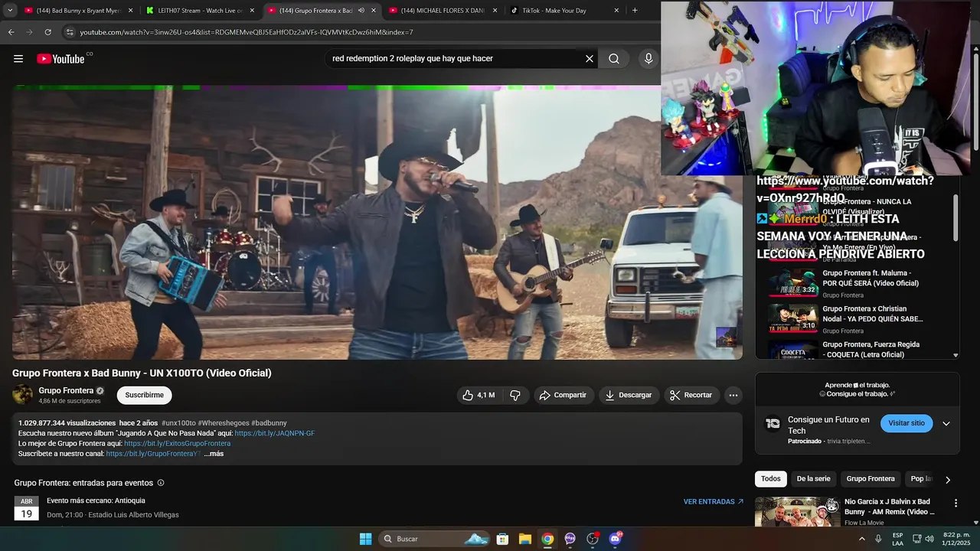Click the video player to pause
980x551 pixels.
tap(377, 222)
